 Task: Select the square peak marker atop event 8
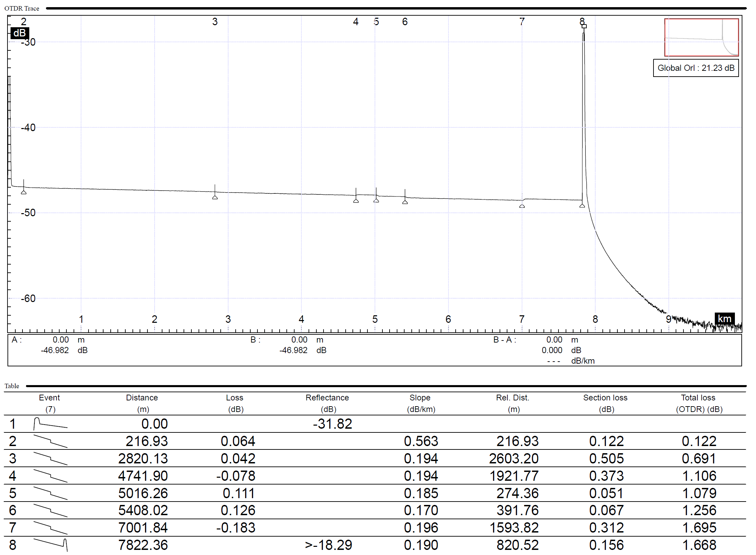point(584,26)
